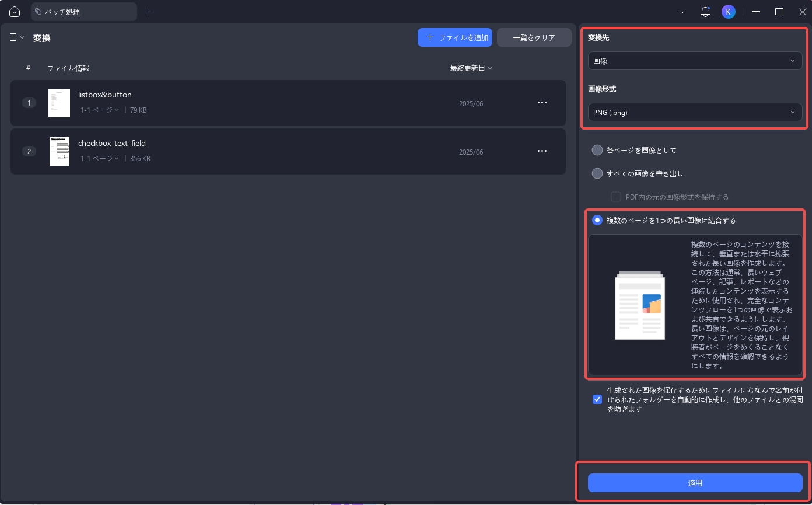812x505 pixels.
Task: Expand page range for listbox&button
Action: (x=100, y=110)
